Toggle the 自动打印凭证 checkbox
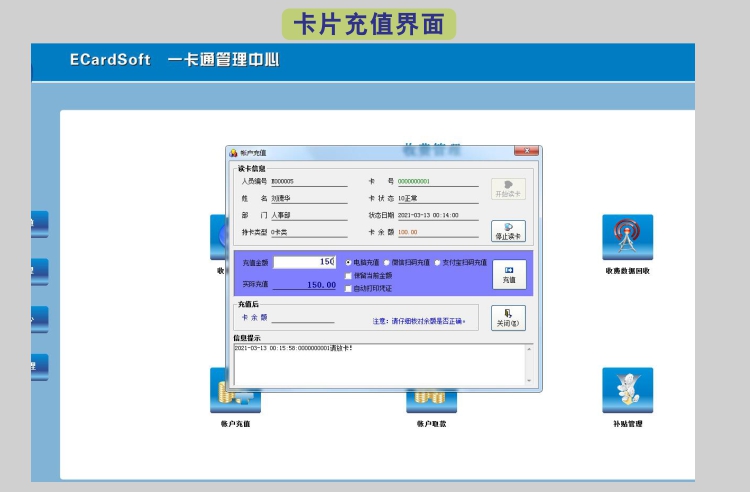This screenshot has height=492, width=750. coord(348,288)
